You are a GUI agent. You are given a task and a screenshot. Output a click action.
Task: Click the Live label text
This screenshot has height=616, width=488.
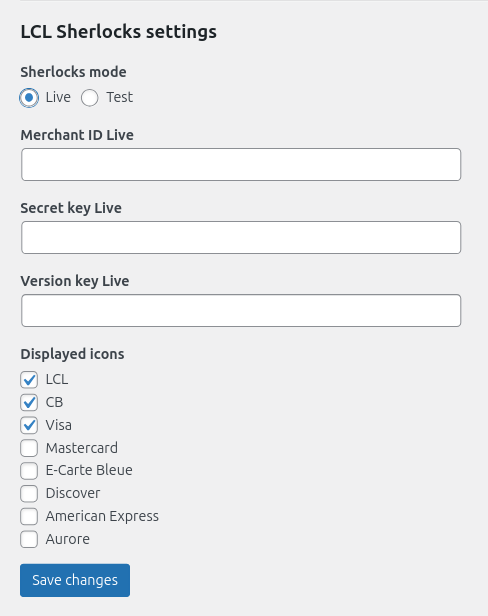tap(58, 97)
